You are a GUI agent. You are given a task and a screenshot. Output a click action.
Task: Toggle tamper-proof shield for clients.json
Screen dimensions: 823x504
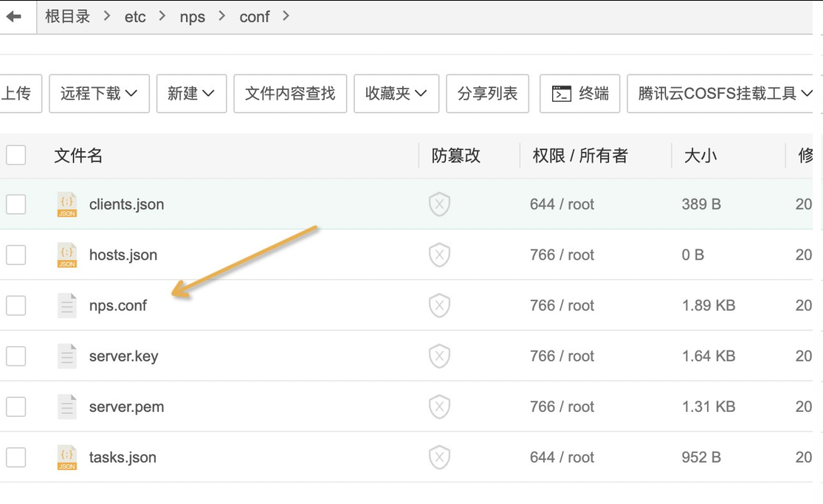(x=439, y=204)
